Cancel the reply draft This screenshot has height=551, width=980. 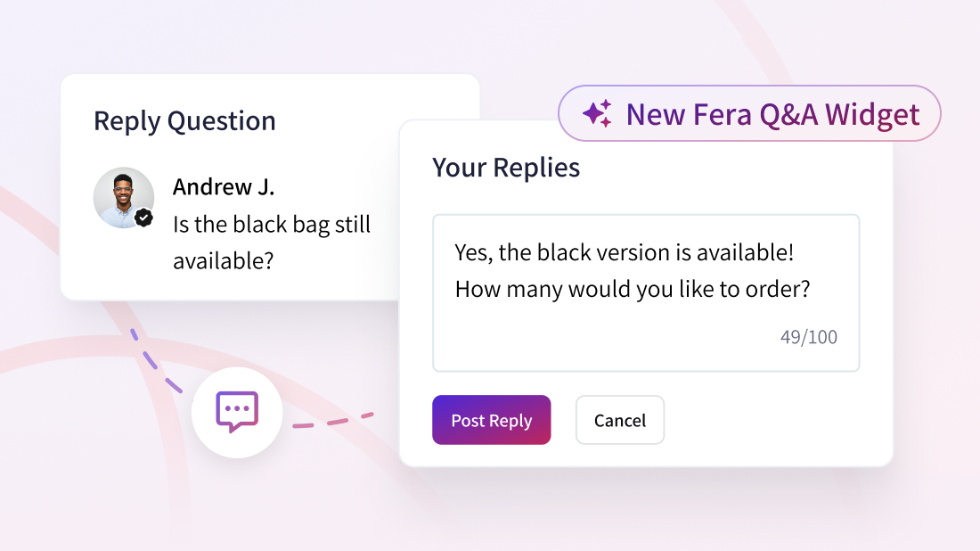click(619, 419)
